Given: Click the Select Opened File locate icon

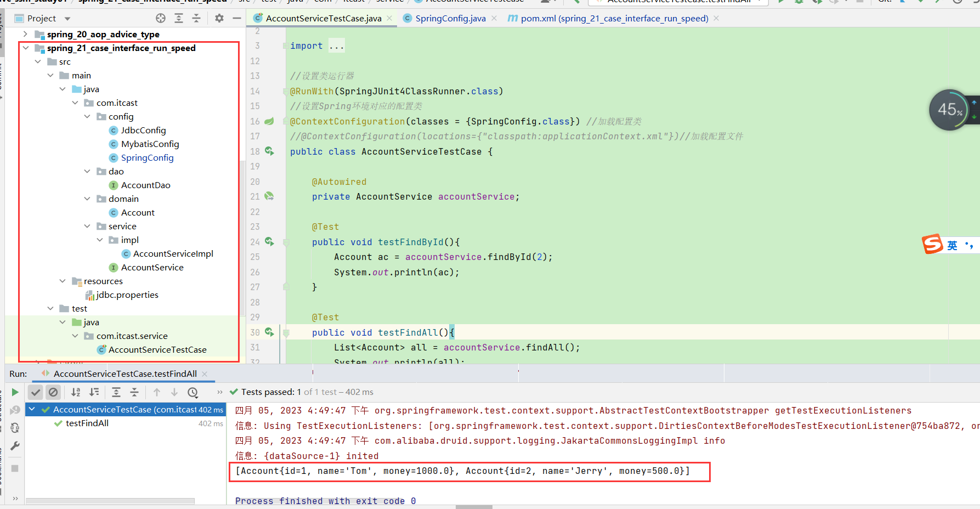Looking at the screenshot, I should (x=161, y=18).
